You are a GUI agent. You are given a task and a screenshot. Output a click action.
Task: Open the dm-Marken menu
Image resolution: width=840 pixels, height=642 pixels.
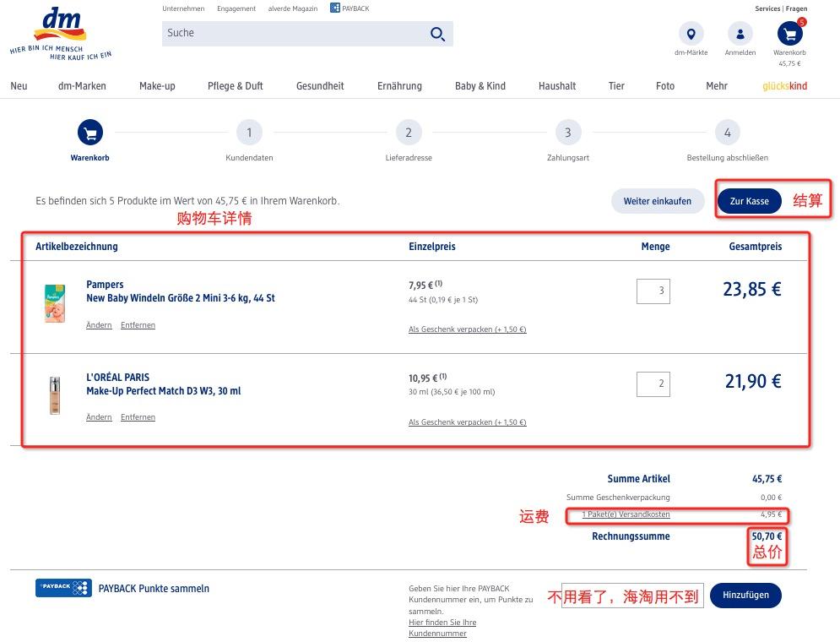[x=82, y=86]
